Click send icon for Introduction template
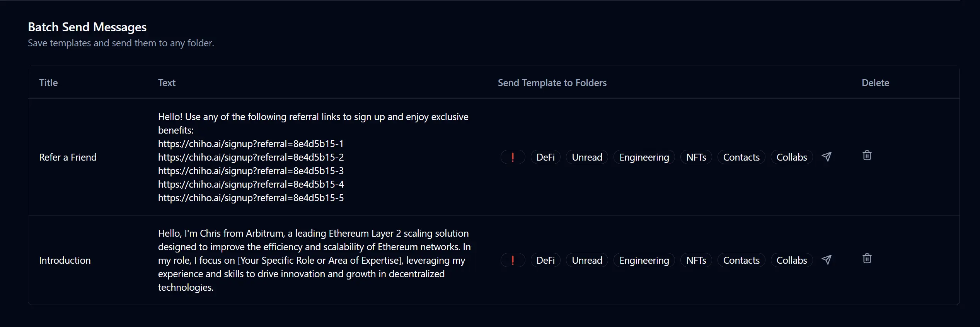This screenshot has width=980, height=327. [x=826, y=260]
